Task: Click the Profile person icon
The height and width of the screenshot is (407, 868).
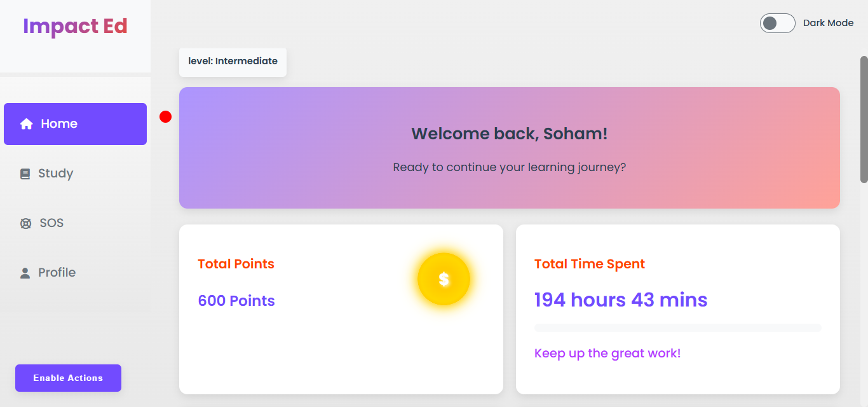Action: (25, 273)
